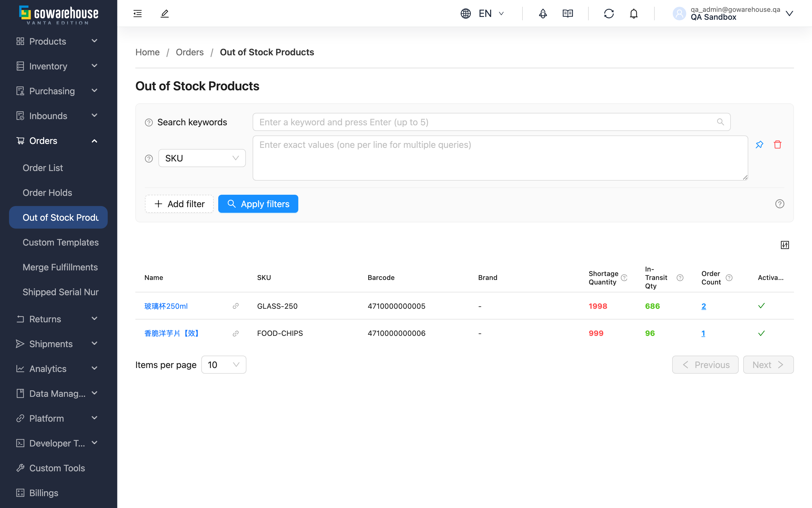Focus the search keywords input
812x508 pixels.
point(491,122)
